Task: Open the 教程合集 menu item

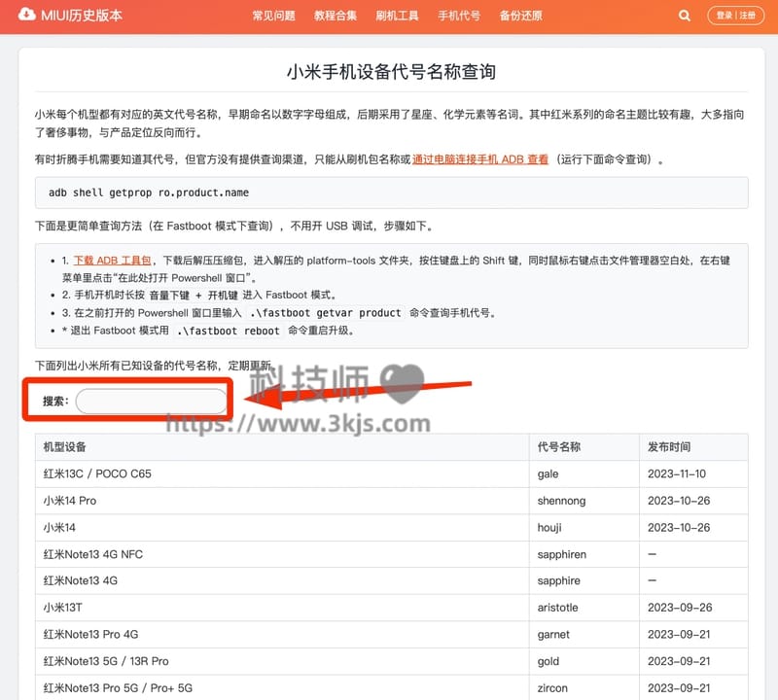Action: click(336, 16)
